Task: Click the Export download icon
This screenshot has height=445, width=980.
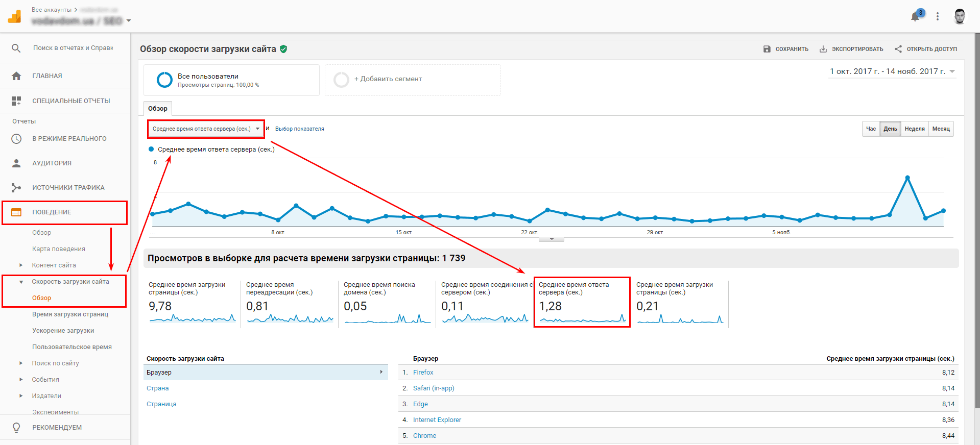Action: click(x=823, y=49)
